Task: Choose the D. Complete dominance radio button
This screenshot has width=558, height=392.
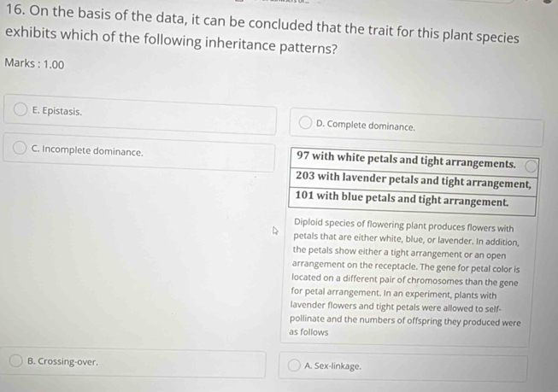Action: [305, 123]
